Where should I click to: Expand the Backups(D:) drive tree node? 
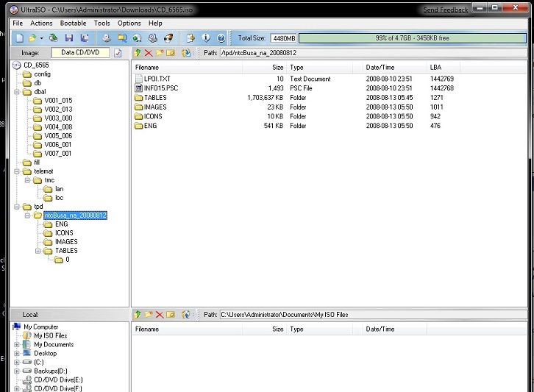[17, 371]
